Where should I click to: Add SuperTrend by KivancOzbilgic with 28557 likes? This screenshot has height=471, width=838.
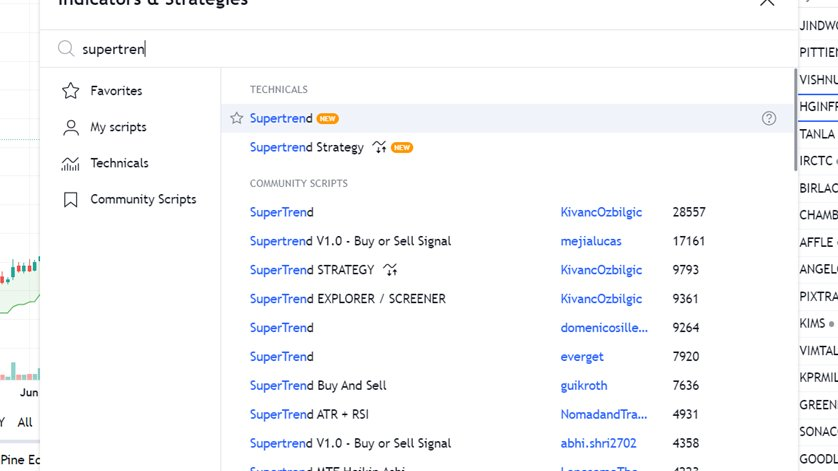coord(282,212)
